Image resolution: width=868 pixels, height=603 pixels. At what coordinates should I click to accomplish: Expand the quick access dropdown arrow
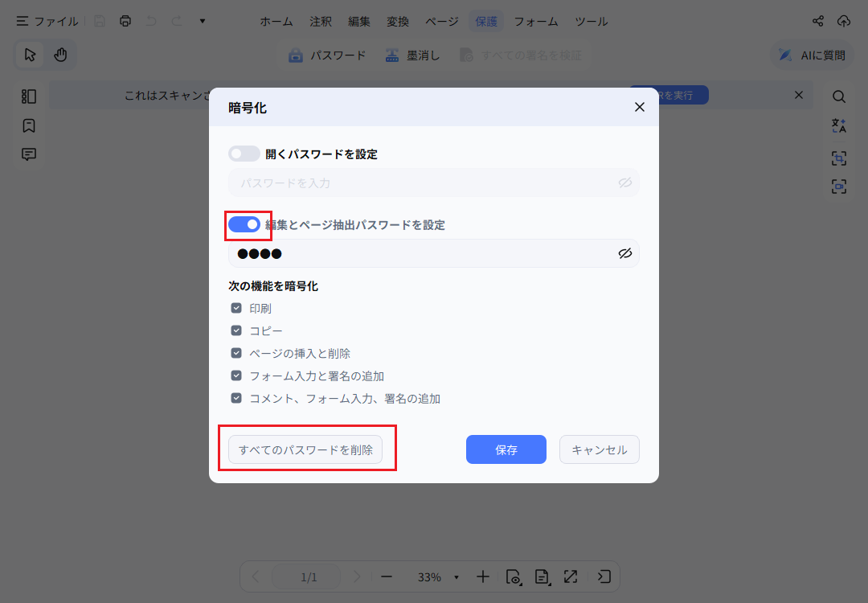tap(203, 21)
